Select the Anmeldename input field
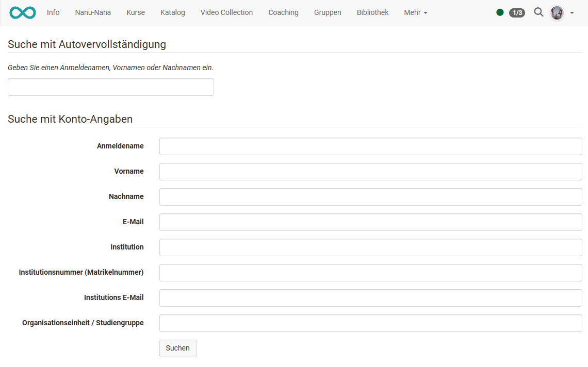This screenshot has width=588, height=367. click(x=370, y=146)
